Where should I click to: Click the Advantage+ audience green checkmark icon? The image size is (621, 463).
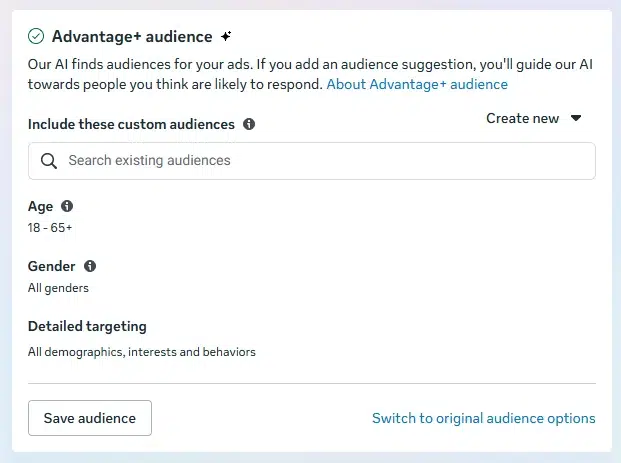click(36, 36)
